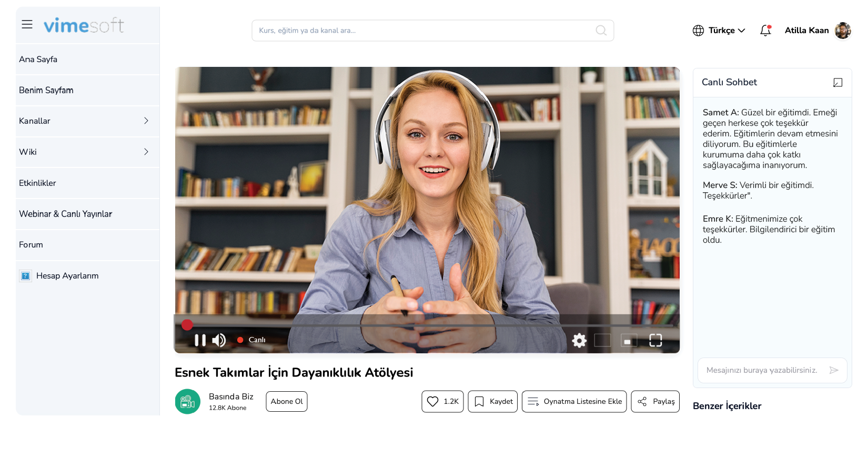Image resolution: width=868 pixels, height=456 pixels.
Task: Like the video with 1.2K heart
Action: (x=442, y=401)
